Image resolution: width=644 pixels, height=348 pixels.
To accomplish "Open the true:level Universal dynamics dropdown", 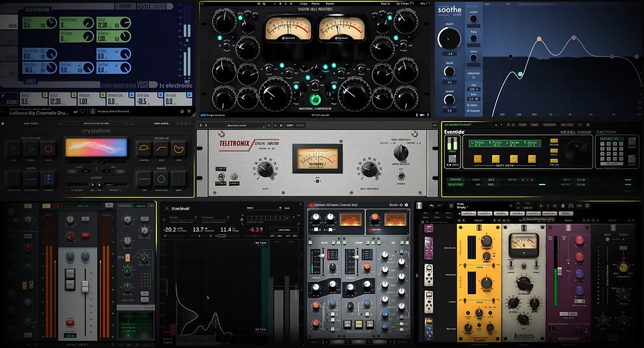I will tap(215, 217).
